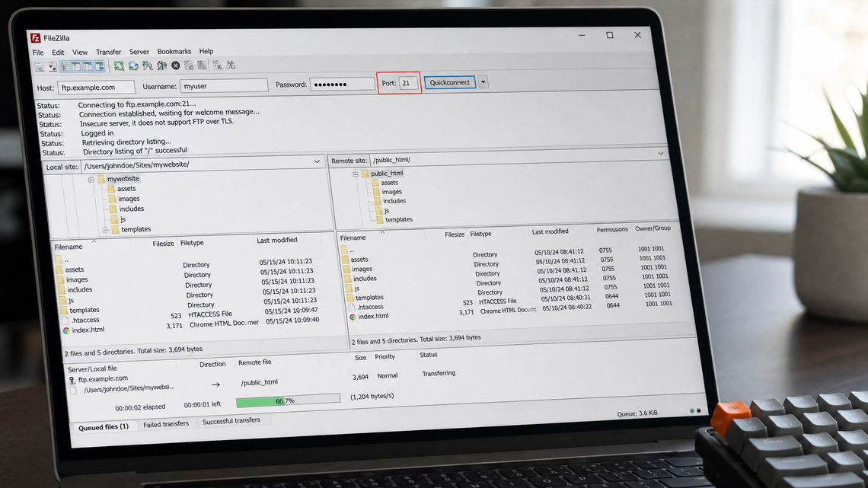Sort local list by Filename header
This screenshot has width=868, height=488.
(x=69, y=247)
